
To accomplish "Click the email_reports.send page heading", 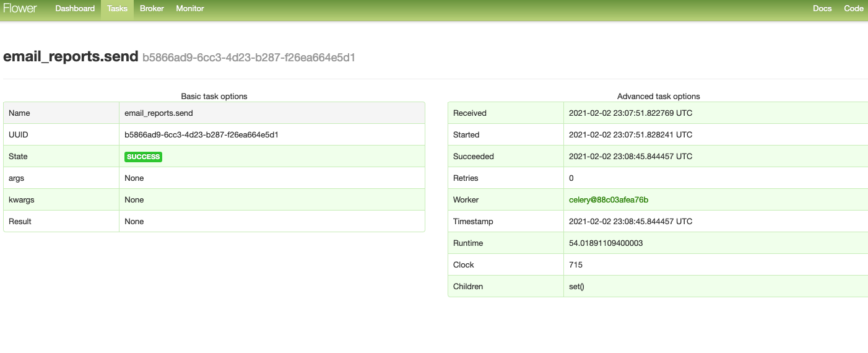I will coord(71,57).
